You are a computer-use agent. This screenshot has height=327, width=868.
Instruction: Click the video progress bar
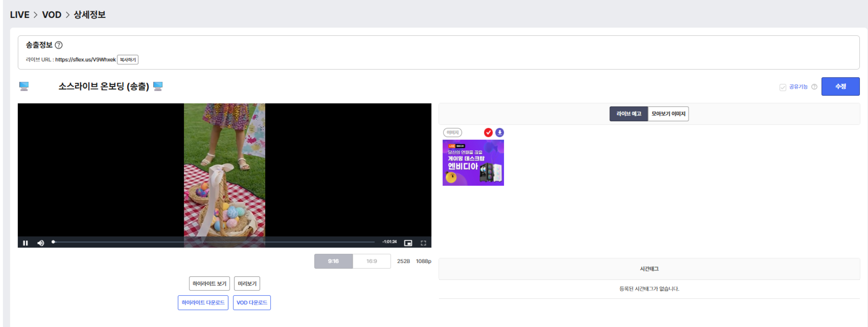point(214,242)
